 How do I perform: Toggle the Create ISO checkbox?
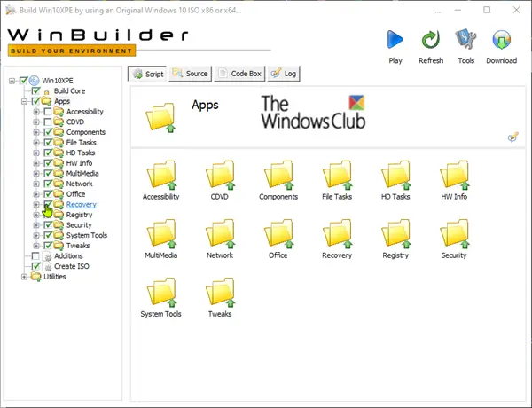click(36, 266)
